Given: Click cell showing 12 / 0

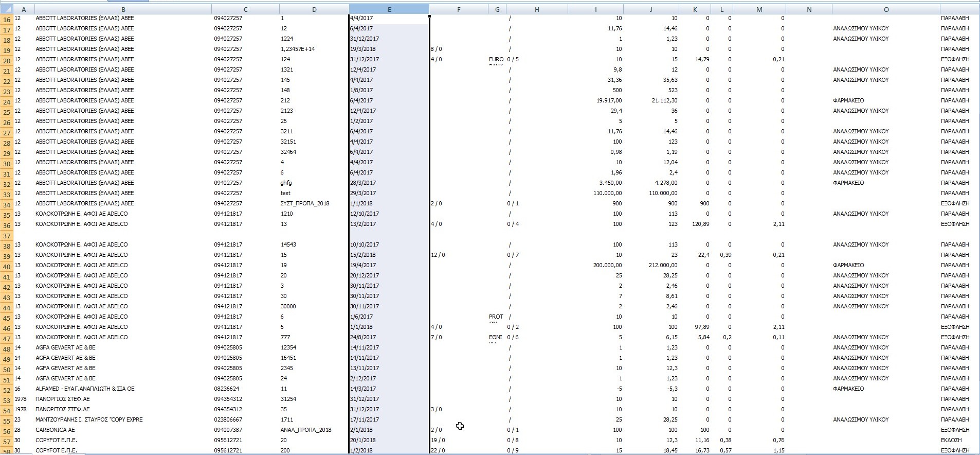Looking at the screenshot, I should [x=459, y=255].
